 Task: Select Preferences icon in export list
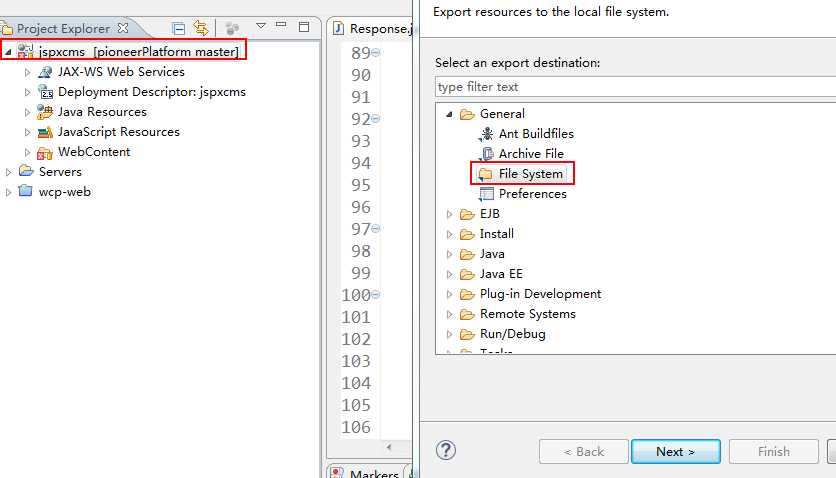486,194
